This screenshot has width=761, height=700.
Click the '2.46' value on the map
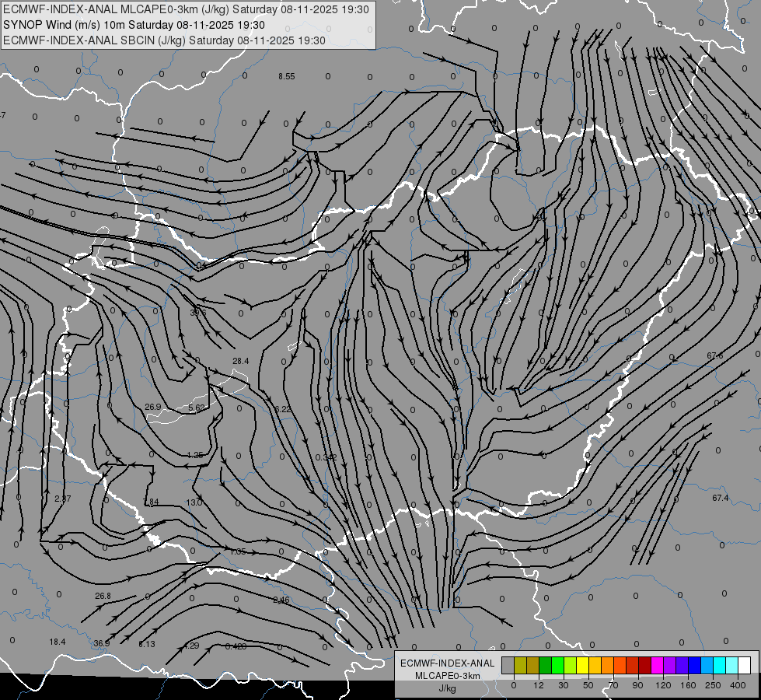tap(281, 600)
